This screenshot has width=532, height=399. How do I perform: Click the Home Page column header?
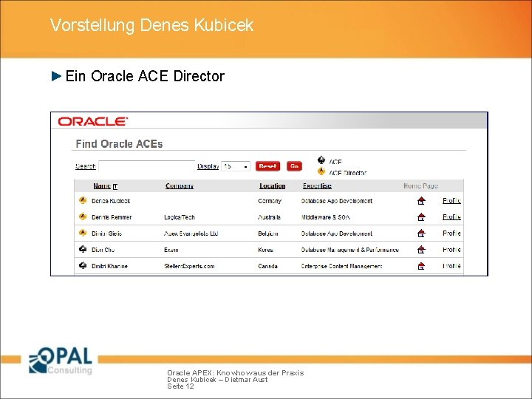click(x=420, y=186)
